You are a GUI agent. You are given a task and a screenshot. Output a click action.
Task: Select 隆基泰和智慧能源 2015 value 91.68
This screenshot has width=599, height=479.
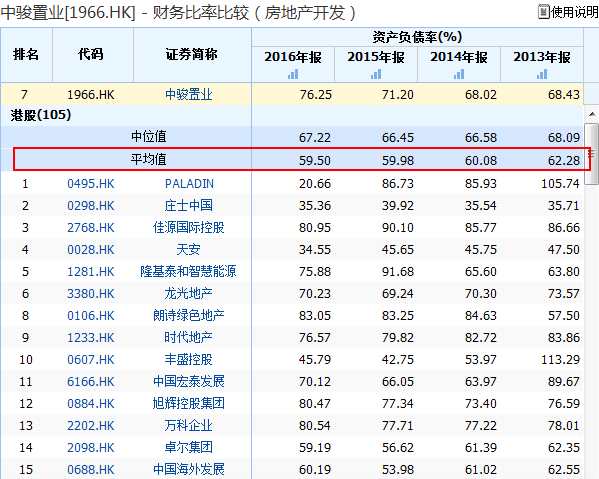point(398,272)
